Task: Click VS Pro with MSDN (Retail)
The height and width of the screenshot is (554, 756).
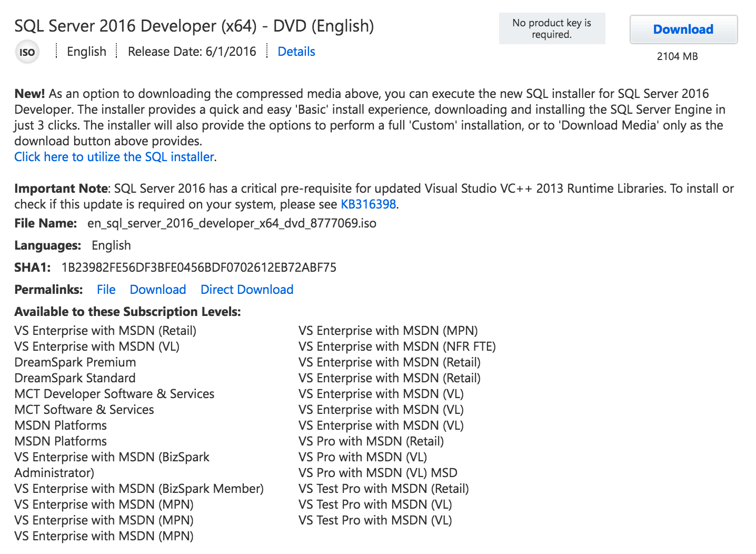Action: 371,441
